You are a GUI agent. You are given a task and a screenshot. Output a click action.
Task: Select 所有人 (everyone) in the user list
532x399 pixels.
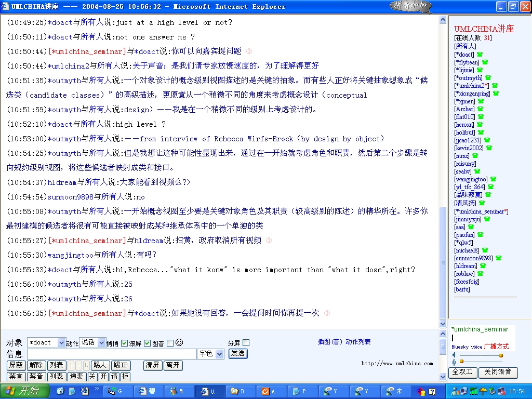465,46
